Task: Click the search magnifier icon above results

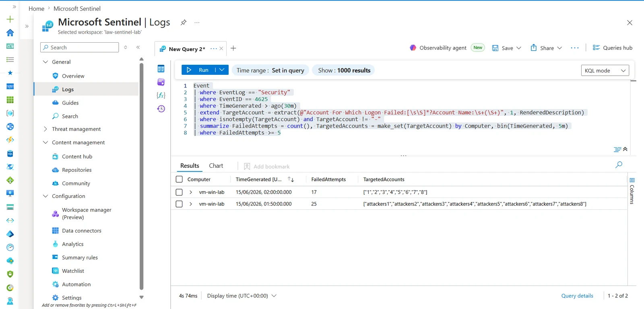Action: [619, 165]
